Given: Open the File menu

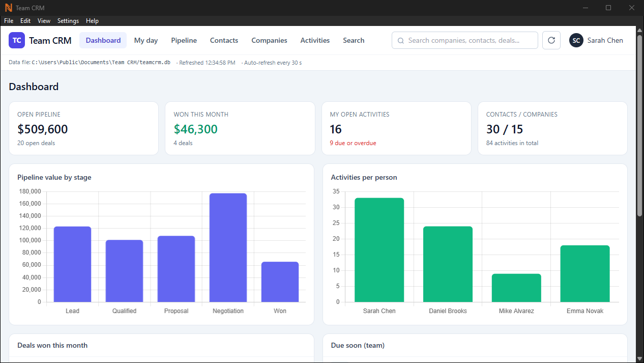Looking at the screenshot, I should [x=9, y=21].
